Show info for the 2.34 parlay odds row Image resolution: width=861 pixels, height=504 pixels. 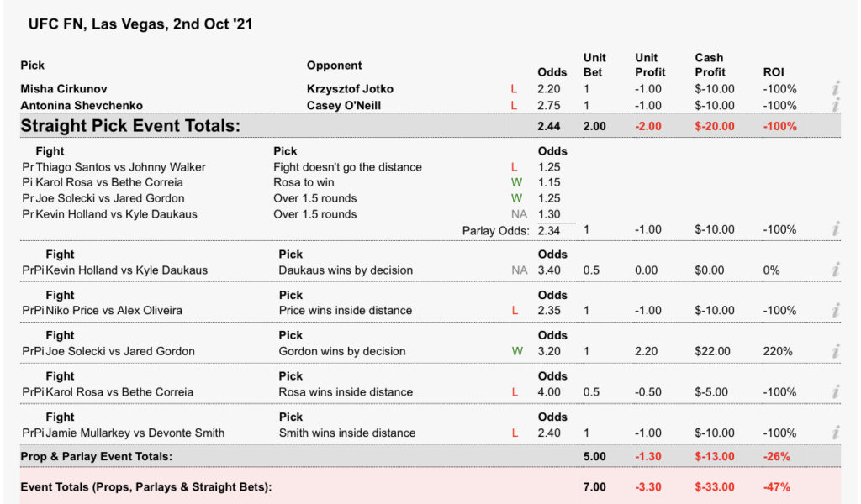tap(835, 229)
